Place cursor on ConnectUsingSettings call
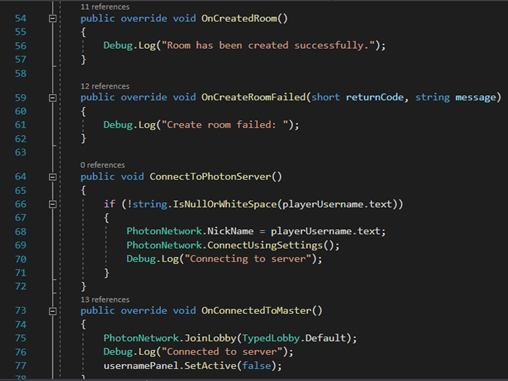 point(265,246)
